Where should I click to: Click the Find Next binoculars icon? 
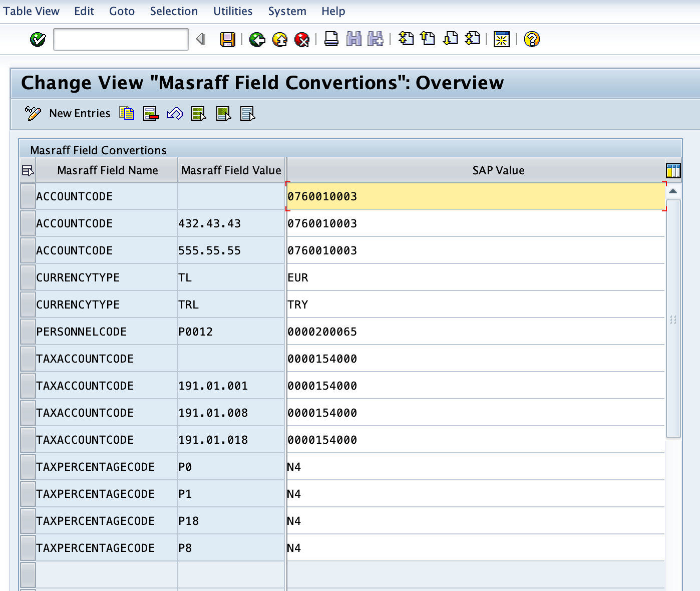pyautogui.click(x=376, y=39)
